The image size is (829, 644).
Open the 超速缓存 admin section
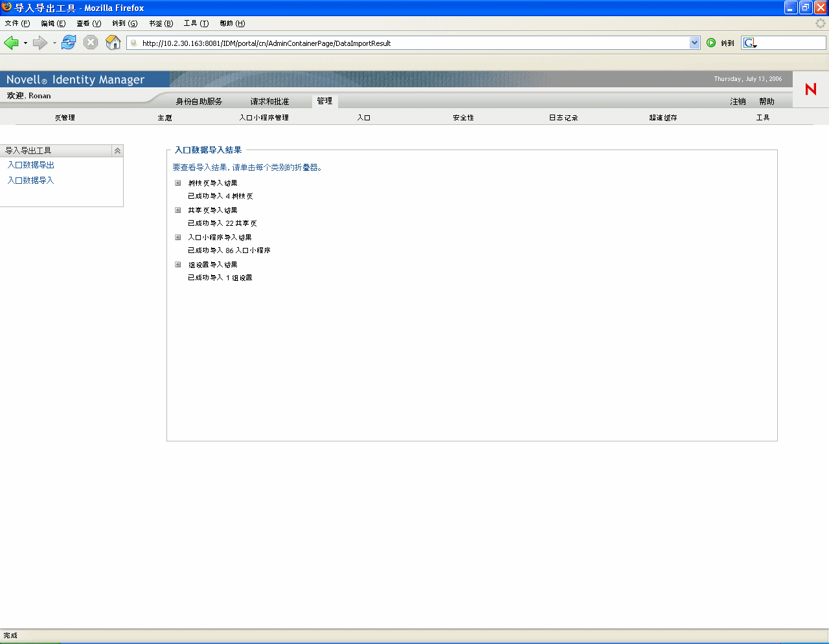tap(663, 118)
